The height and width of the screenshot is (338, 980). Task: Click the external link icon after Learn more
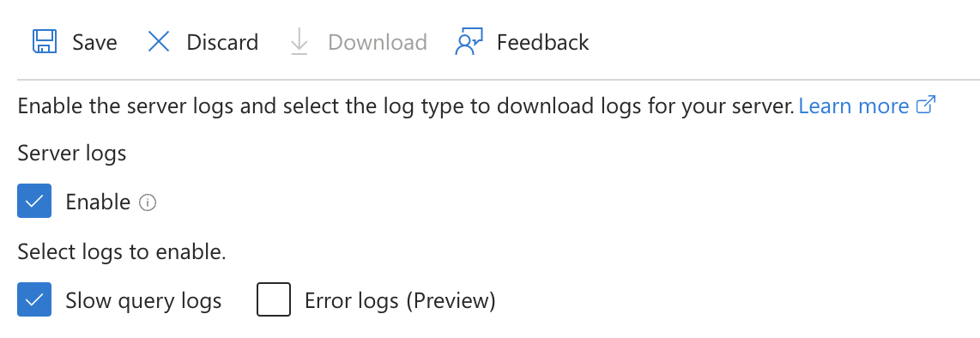coord(926,105)
